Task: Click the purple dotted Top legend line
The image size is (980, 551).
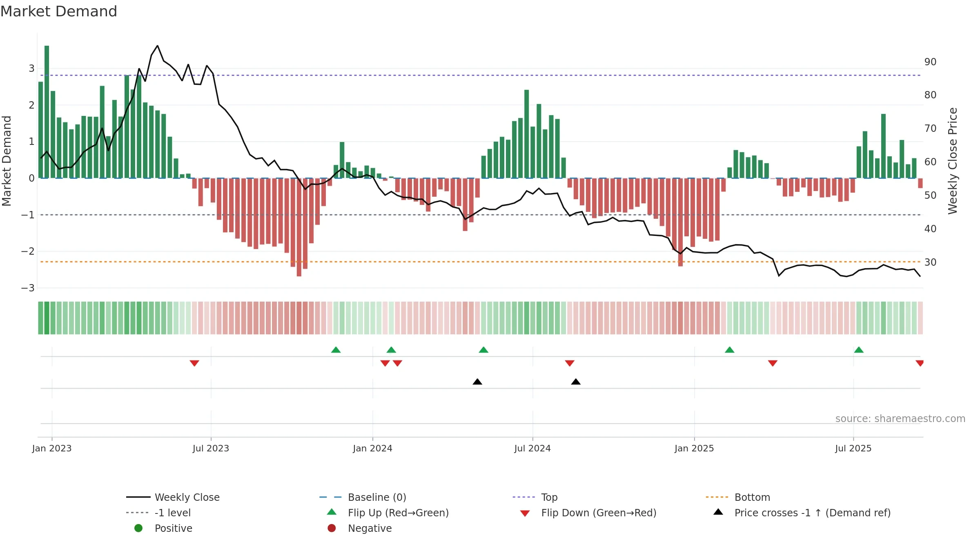Action: tap(524, 497)
